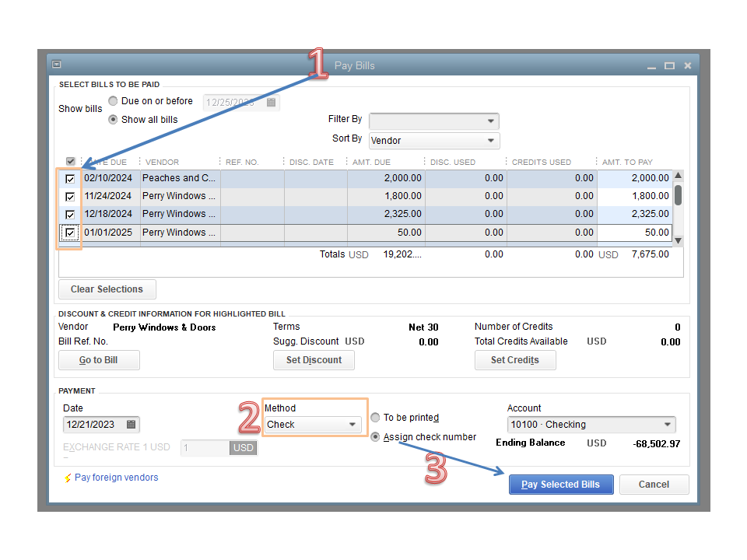Click the 2,325.00 Amt. Due cell
The width and height of the screenshot is (747, 560).
[x=387, y=214]
